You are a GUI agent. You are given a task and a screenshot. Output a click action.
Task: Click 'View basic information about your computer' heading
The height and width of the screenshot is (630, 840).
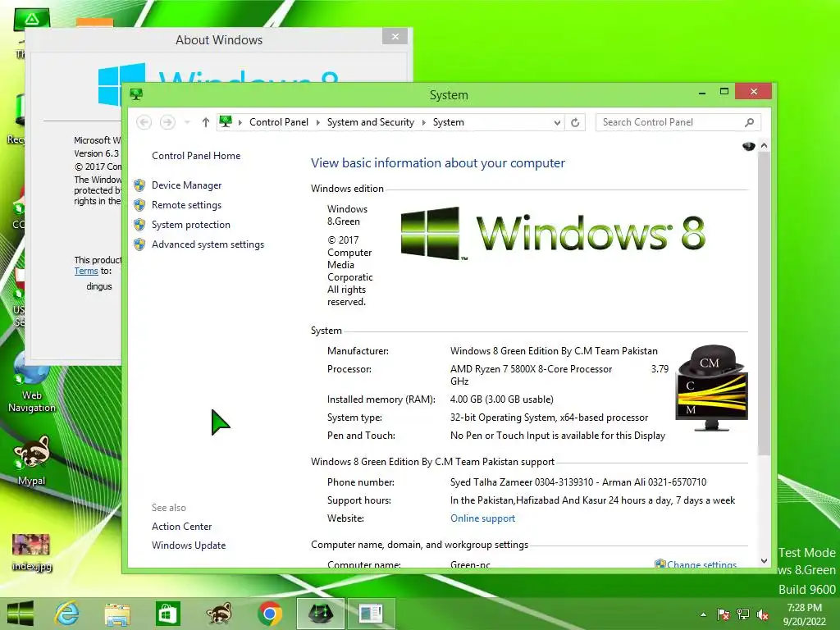click(438, 163)
